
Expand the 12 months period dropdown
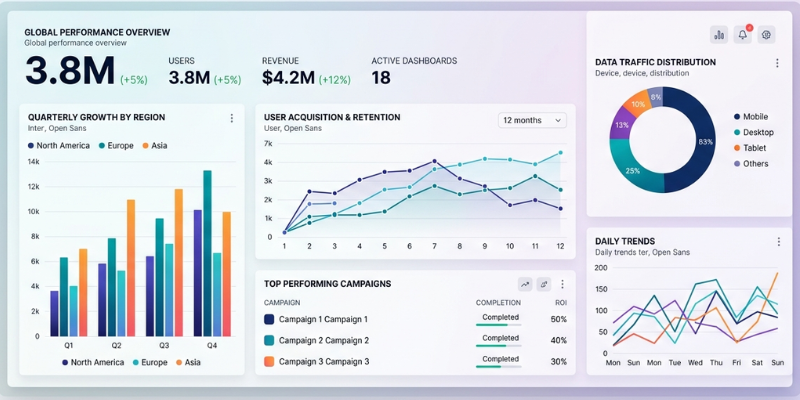(532, 120)
